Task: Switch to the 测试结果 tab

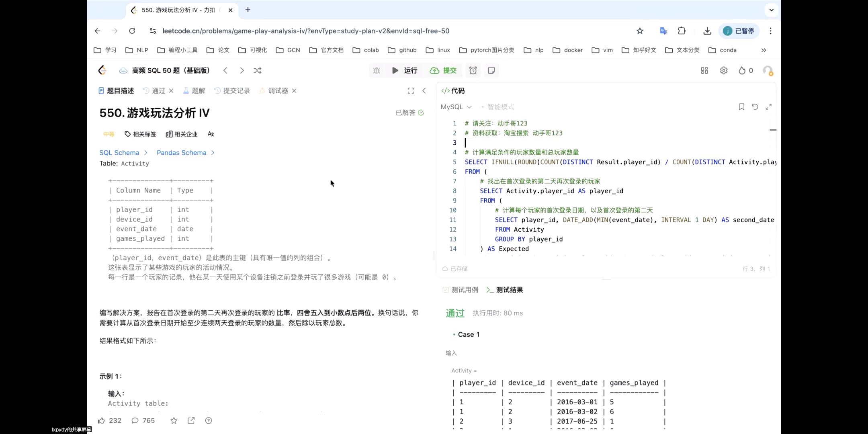Action: (x=509, y=290)
